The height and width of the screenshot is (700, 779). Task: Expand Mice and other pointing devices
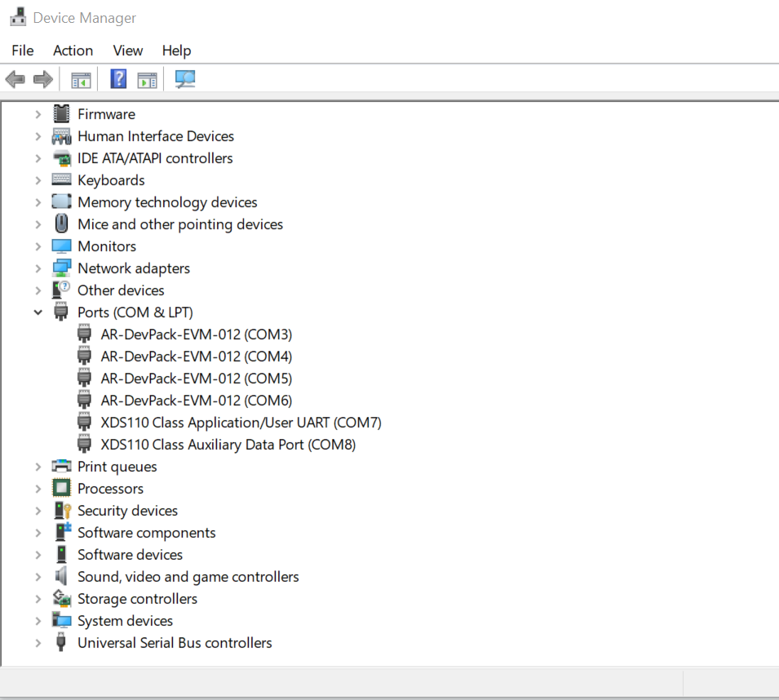pos(38,224)
